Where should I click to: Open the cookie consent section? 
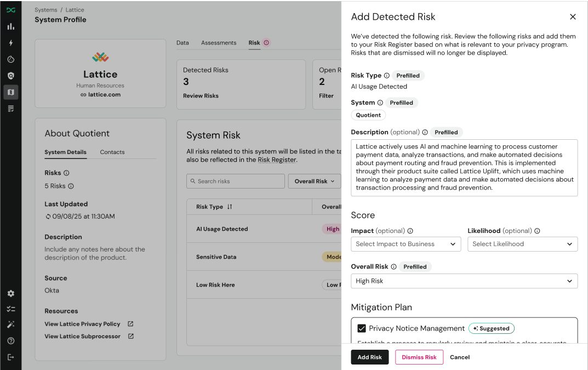pos(10,59)
